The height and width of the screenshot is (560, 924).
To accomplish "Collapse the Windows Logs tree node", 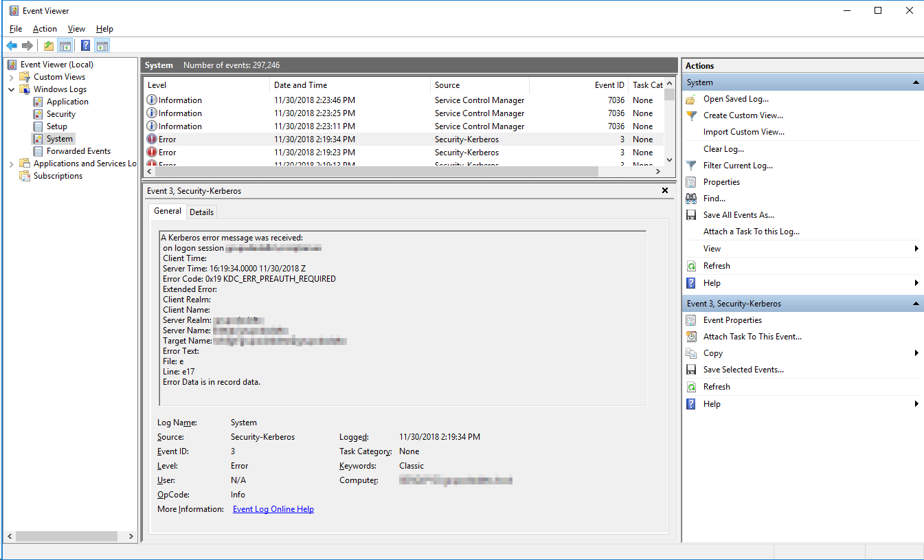I will point(11,89).
